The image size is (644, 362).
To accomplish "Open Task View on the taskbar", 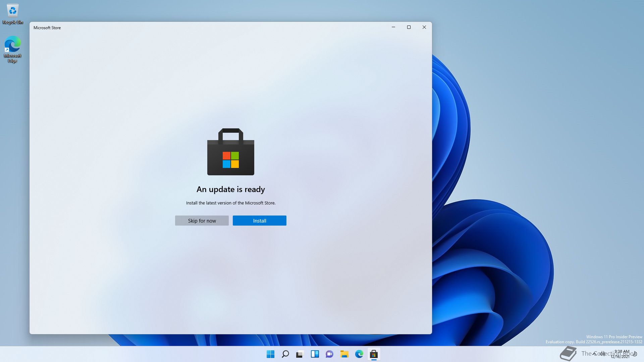I will click(x=300, y=354).
